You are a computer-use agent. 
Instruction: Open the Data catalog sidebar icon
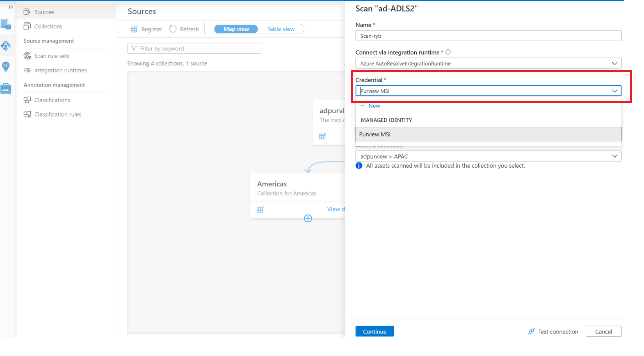click(x=6, y=25)
